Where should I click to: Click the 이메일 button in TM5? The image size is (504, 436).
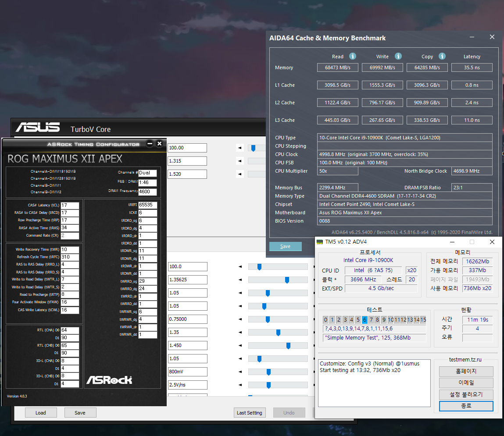tap(466, 383)
